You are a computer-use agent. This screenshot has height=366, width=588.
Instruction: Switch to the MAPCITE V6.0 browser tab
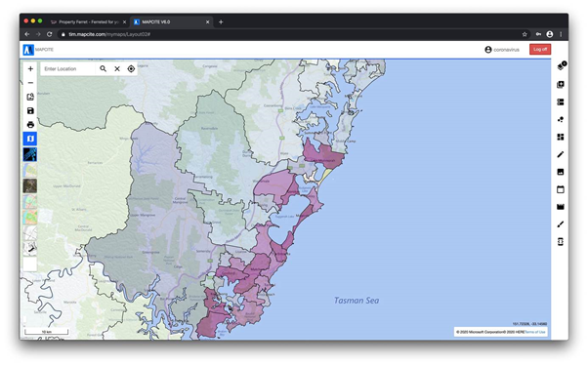click(172, 22)
